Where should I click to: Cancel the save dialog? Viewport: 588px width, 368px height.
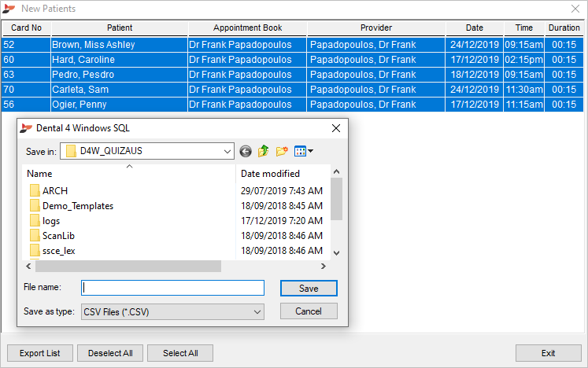tap(309, 311)
